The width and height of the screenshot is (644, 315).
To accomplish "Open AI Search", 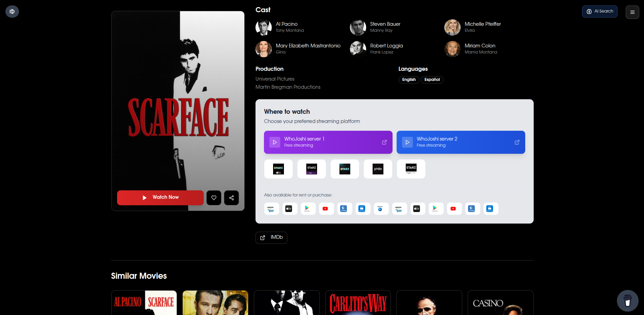I will click(x=600, y=12).
